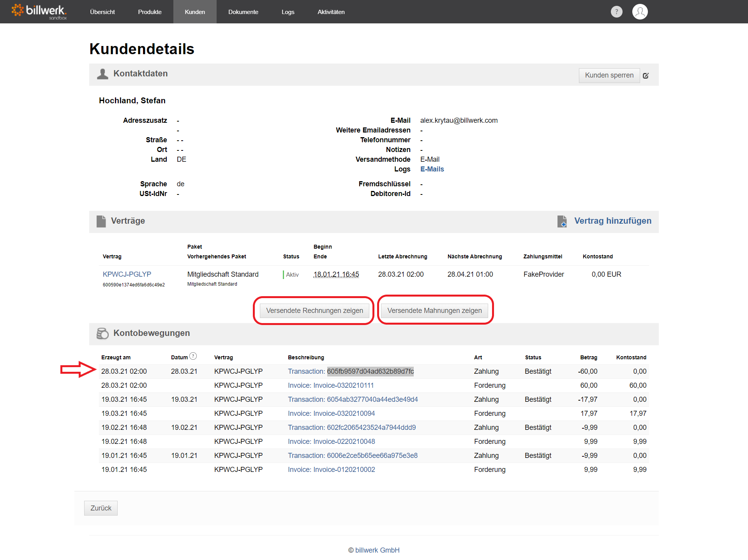Click the Betrag -17,97 cell

[587, 399]
